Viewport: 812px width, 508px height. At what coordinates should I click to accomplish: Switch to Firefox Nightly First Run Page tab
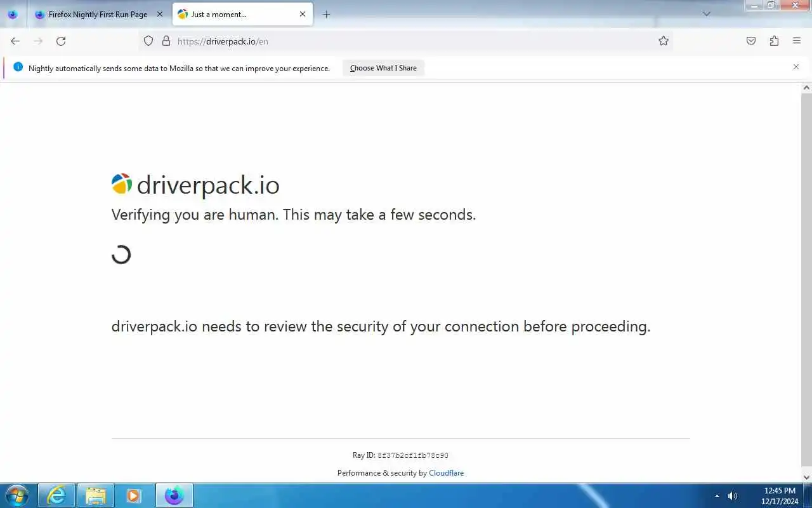point(98,14)
